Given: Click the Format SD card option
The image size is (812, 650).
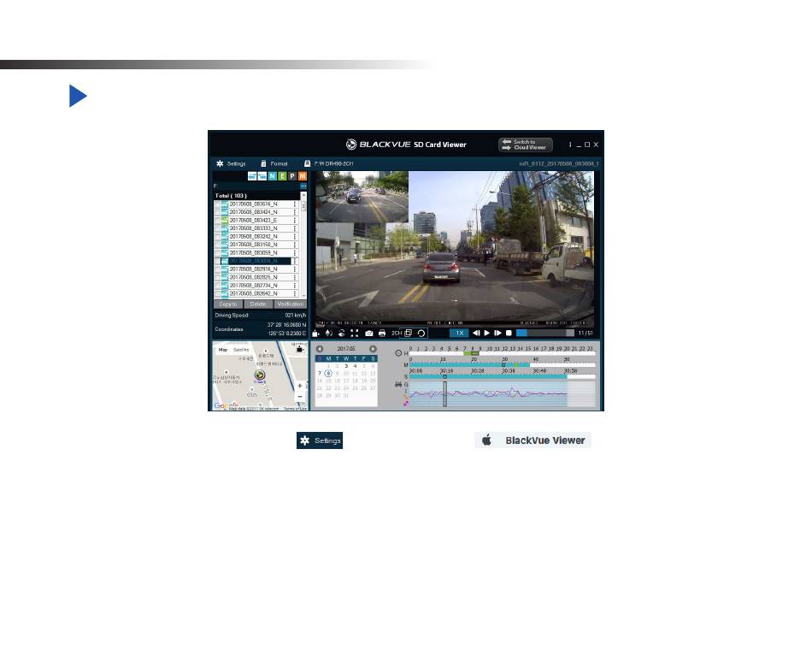Looking at the screenshot, I should pos(274,164).
